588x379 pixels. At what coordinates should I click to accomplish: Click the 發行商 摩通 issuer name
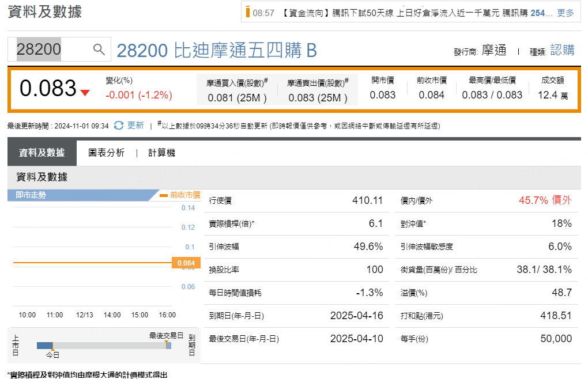click(x=494, y=50)
